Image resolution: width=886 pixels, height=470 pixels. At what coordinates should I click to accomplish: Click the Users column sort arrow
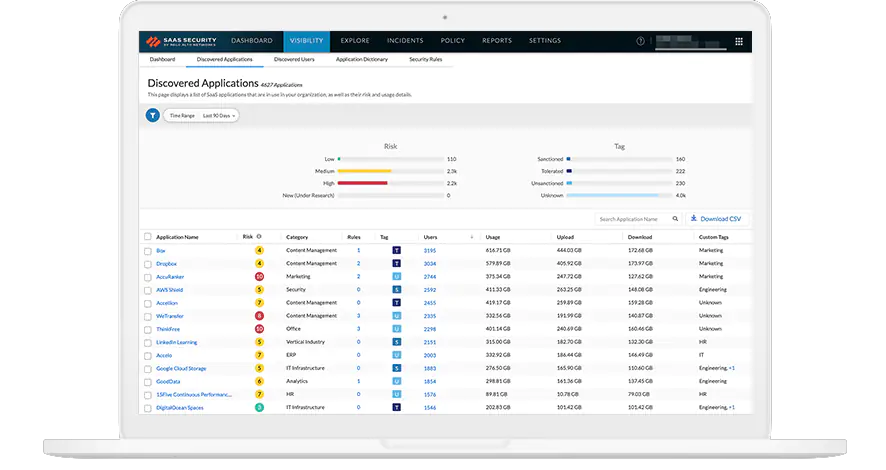point(472,237)
